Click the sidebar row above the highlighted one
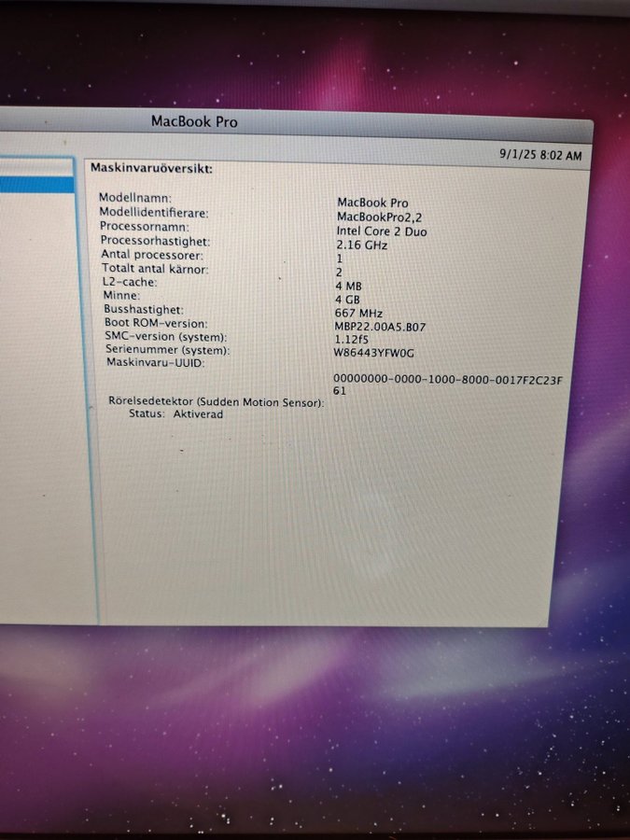Image resolution: width=630 pixels, height=840 pixels. (x=37, y=168)
